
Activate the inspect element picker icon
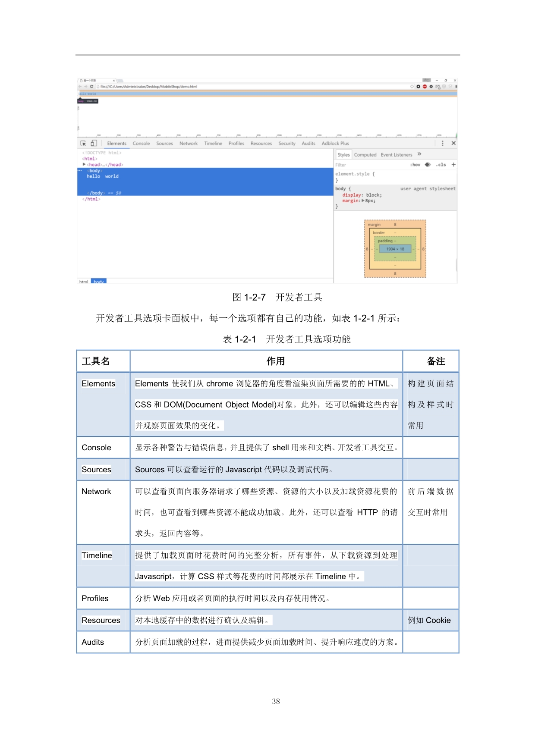coord(83,143)
